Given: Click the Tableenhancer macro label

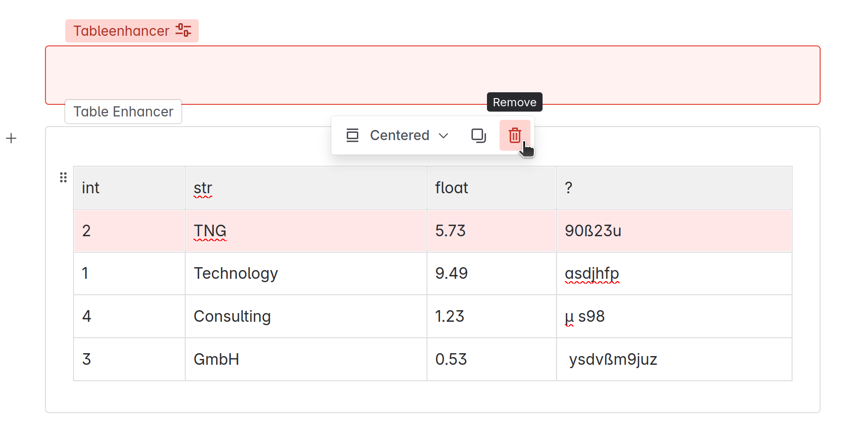Looking at the screenshot, I should (x=121, y=31).
